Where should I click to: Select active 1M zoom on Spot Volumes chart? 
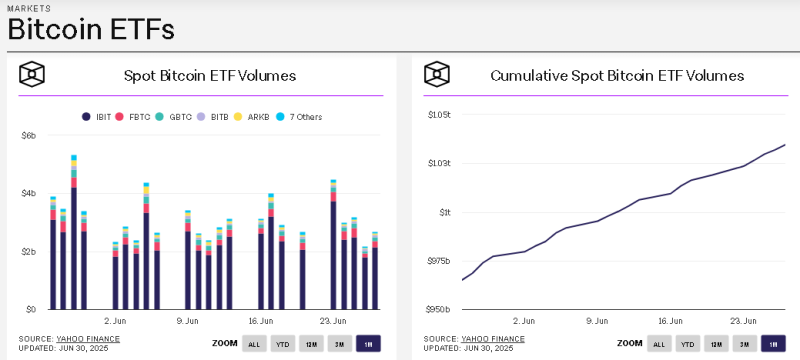tap(368, 344)
